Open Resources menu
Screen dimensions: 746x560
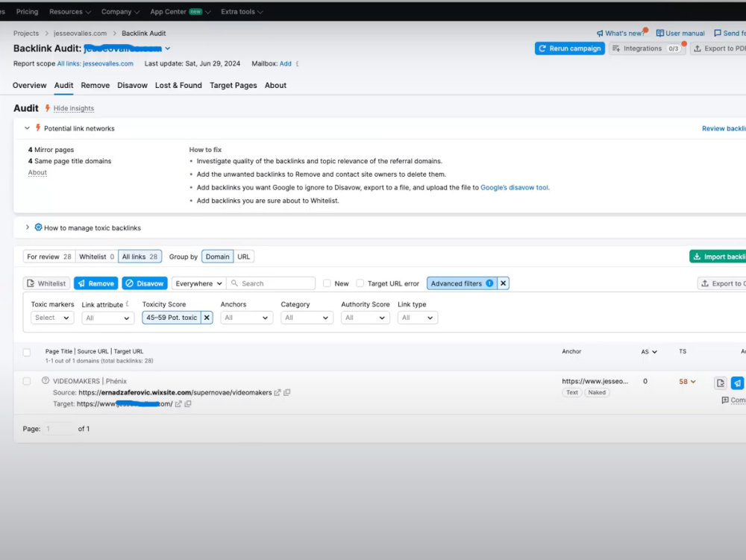pos(70,11)
